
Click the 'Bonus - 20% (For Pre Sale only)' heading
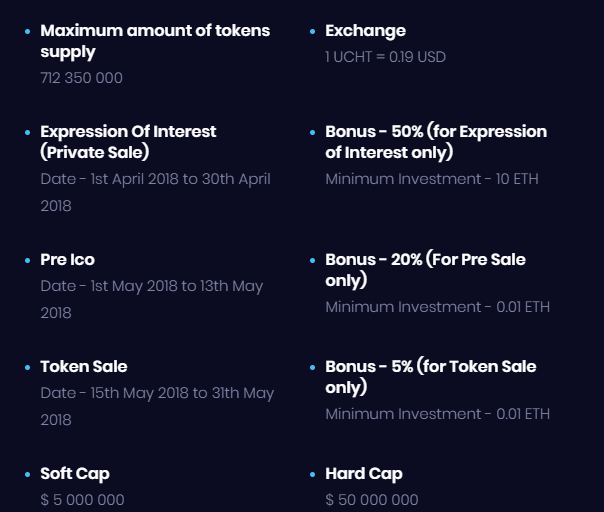tap(425, 269)
